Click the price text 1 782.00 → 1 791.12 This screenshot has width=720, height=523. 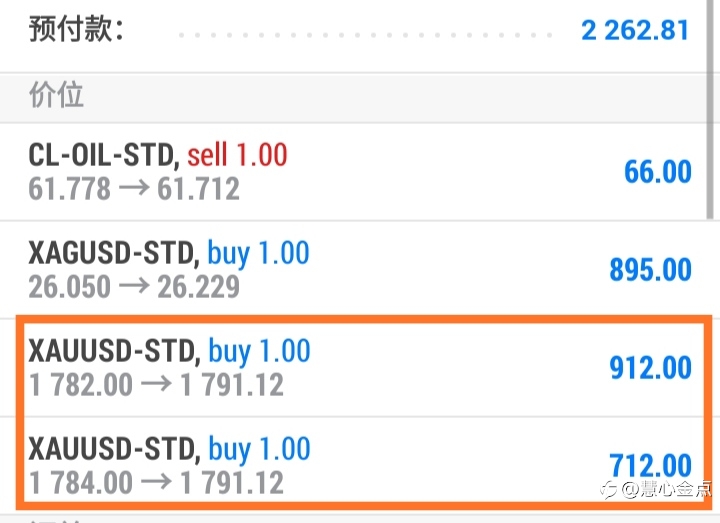pyautogui.click(x=156, y=385)
